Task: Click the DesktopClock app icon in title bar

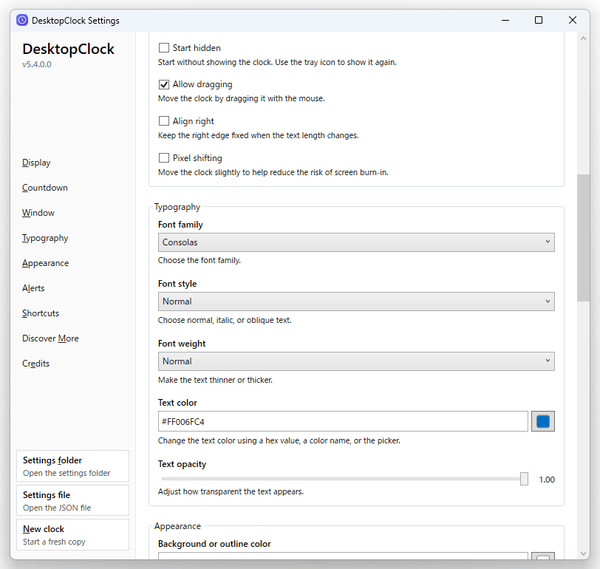Action: pyautogui.click(x=22, y=20)
